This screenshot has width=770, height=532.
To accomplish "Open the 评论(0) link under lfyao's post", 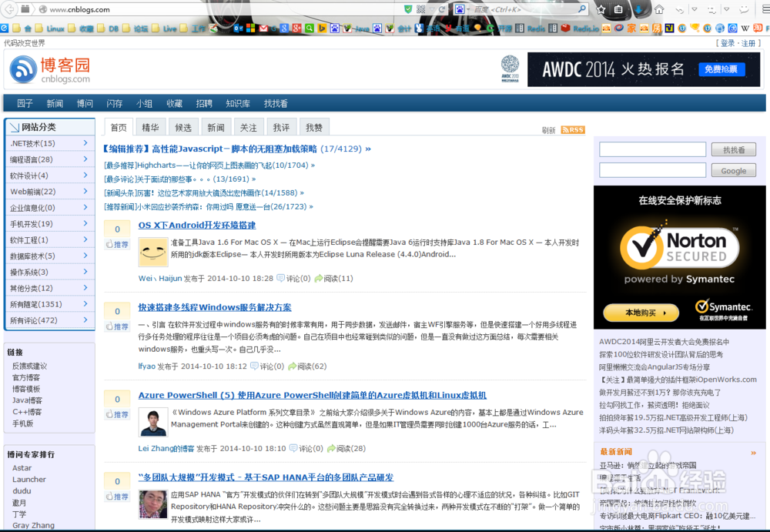I will [268, 366].
